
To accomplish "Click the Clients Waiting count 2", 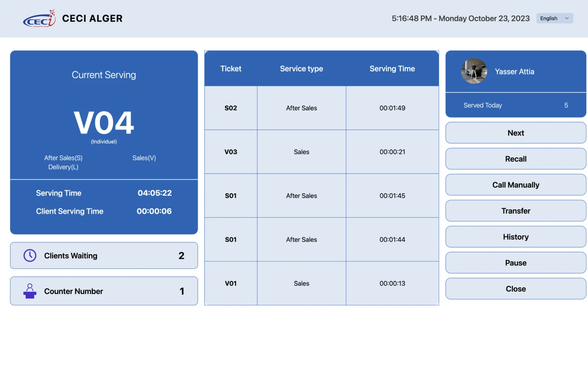I will 181,255.
